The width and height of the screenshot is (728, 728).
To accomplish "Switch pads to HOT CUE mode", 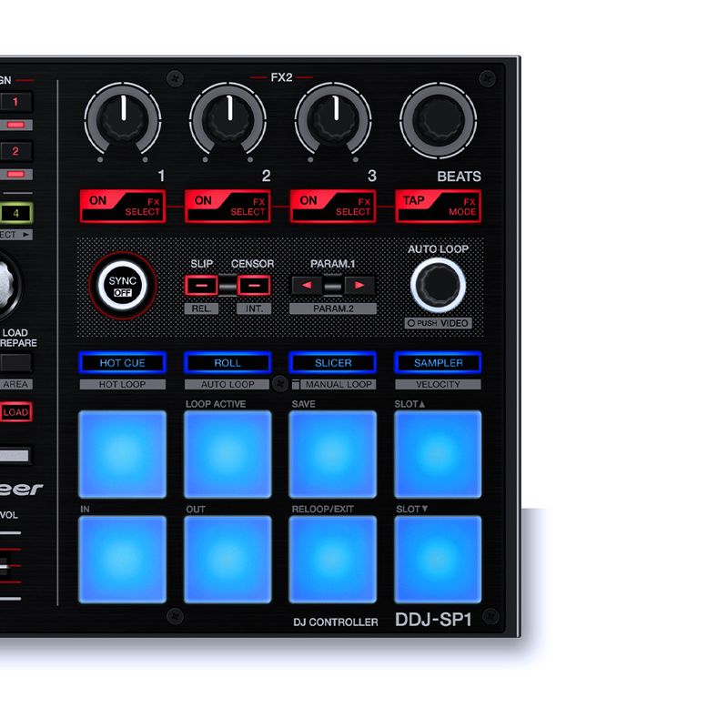I will tap(123, 362).
